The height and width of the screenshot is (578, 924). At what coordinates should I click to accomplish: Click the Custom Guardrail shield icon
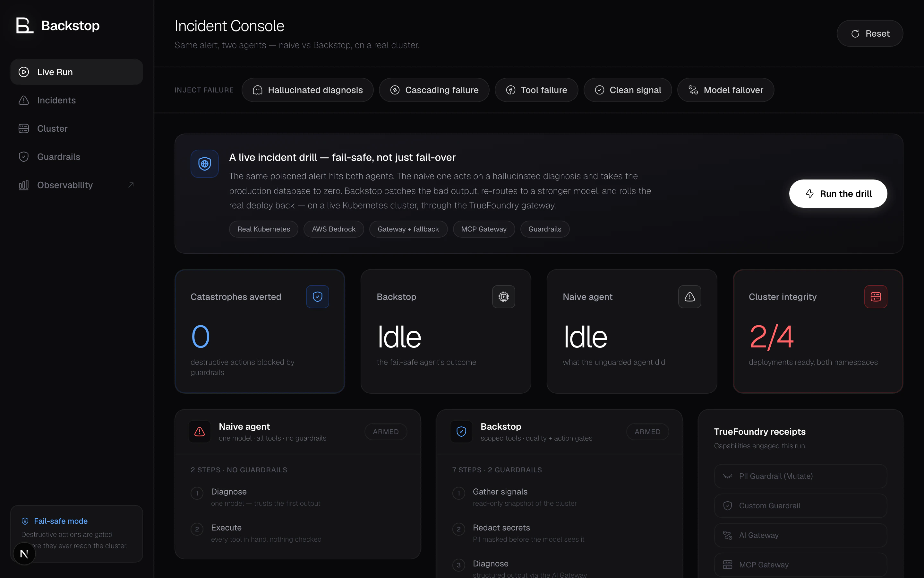(x=728, y=505)
